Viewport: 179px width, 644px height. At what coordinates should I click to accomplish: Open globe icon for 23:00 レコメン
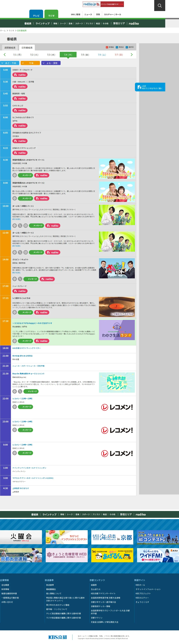point(15,430)
